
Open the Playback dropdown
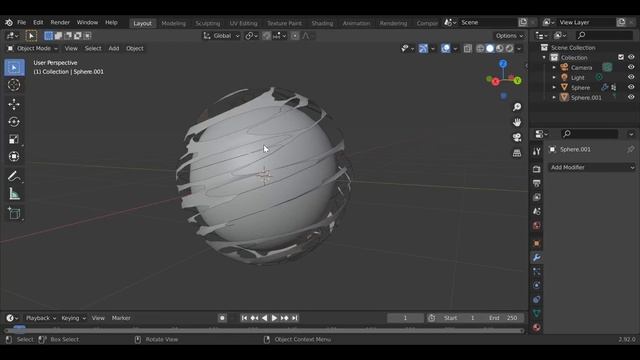click(x=40, y=318)
